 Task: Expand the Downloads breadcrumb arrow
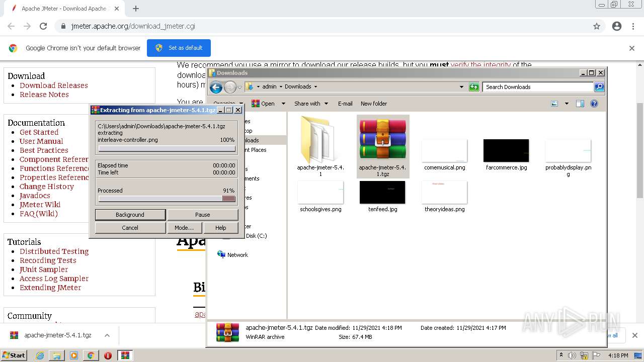[x=315, y=87]
